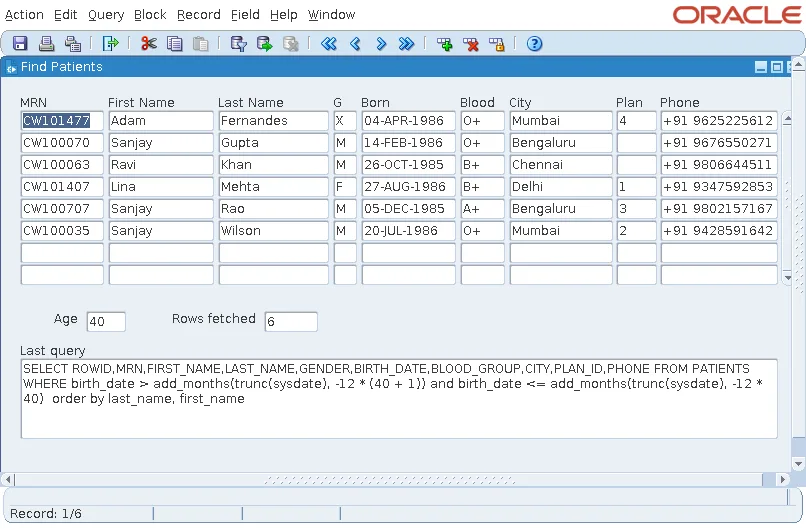
Task: Click last name Khan
Action: [x=273, y=165]
